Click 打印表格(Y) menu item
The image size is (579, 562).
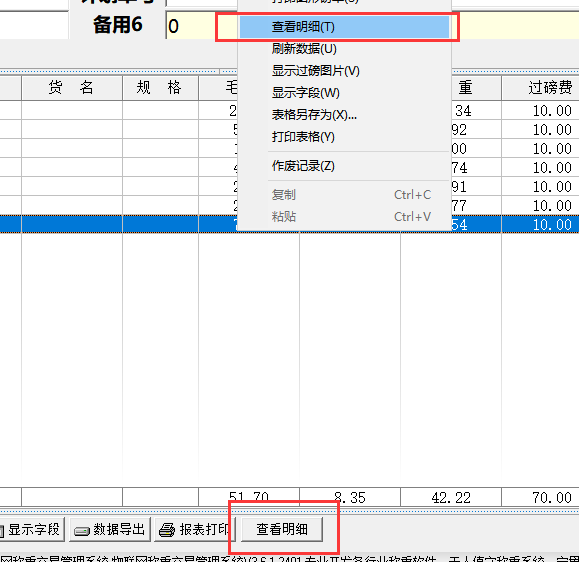344,137
